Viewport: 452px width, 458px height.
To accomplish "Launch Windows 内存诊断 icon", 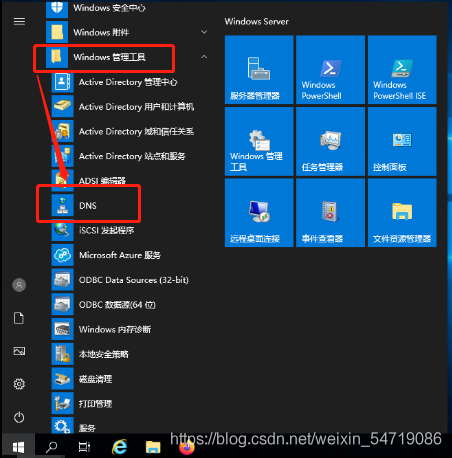I will (62, 329).
